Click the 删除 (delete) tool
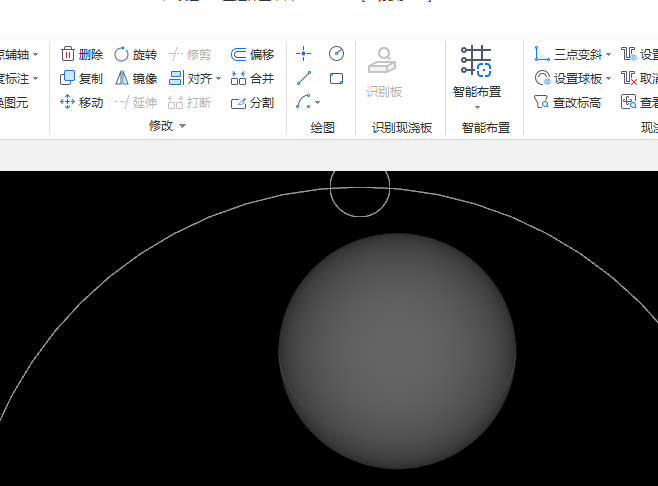Viewport: 658px width, 486px height. pos(82,54)
